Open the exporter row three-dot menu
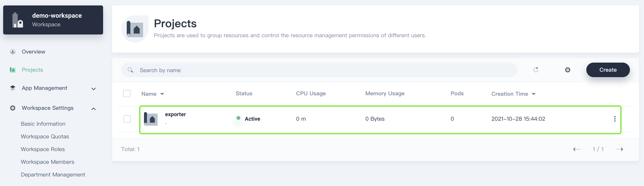644x186 pixels. pos(614,119)
